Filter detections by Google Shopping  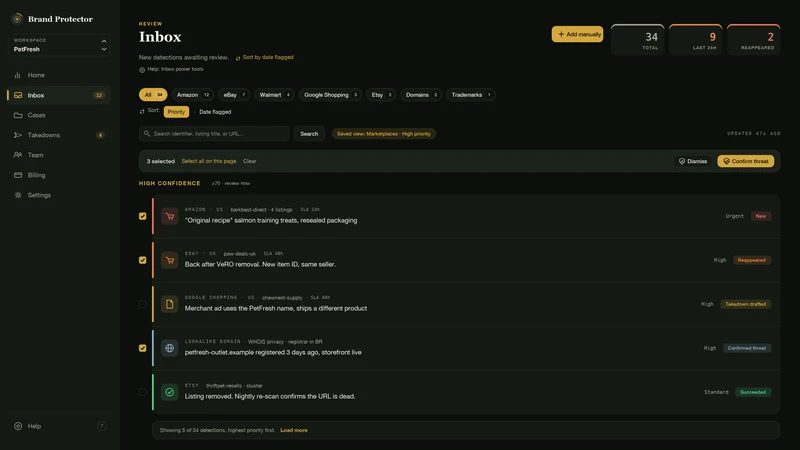(x=330, y=95)
